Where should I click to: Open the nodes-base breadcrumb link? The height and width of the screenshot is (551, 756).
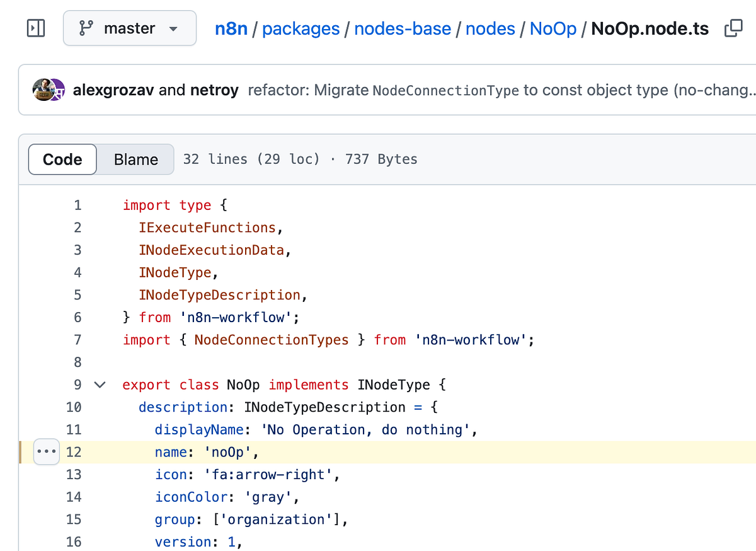pyautogui.click(x=403, y=28)
